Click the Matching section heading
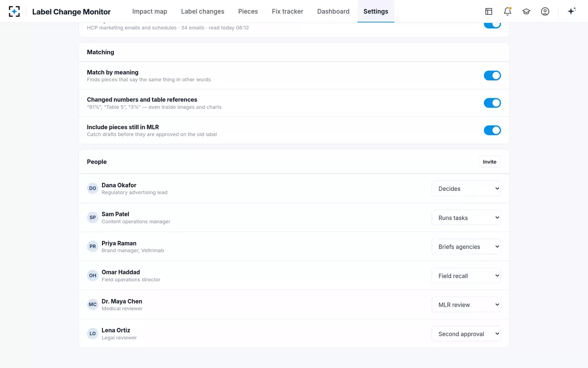 tap(100, 52)
